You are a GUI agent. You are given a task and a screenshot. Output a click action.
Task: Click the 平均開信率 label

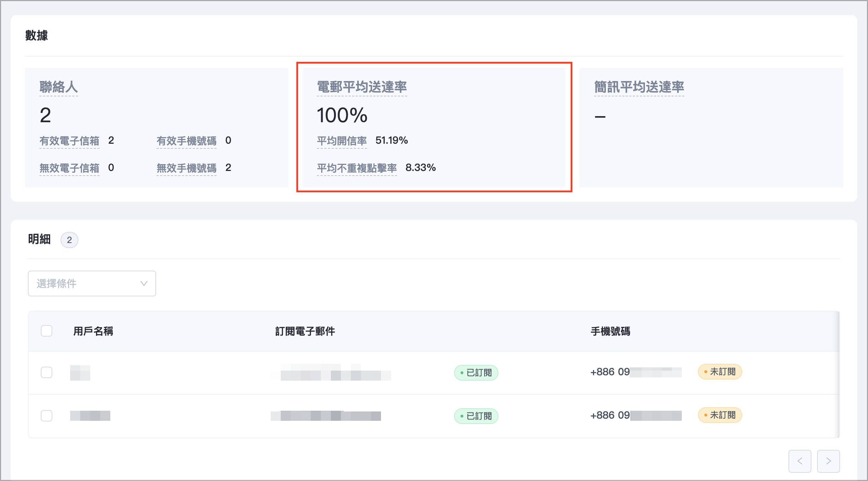[342, 141]
